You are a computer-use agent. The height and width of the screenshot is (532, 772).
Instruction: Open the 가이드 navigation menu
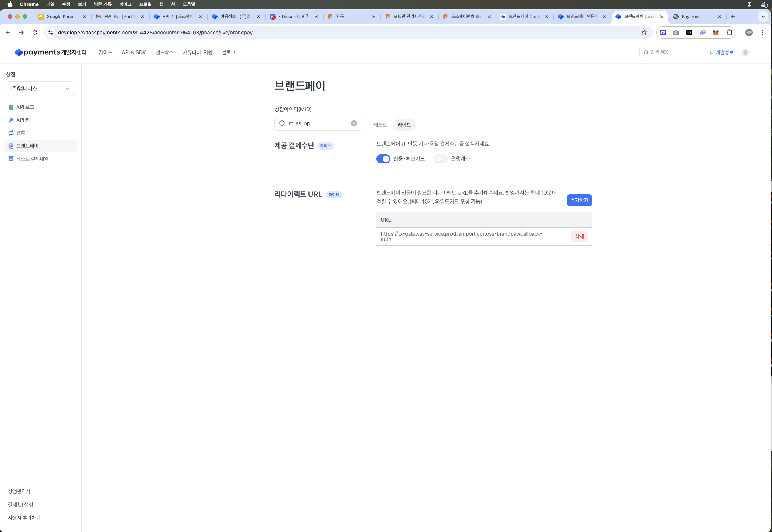tap(105, 52)
